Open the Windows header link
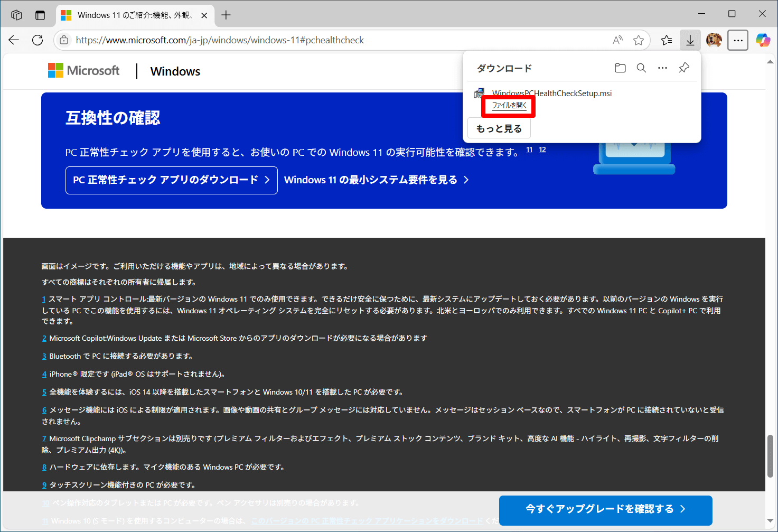778x532 pixels. pos(175,71)
